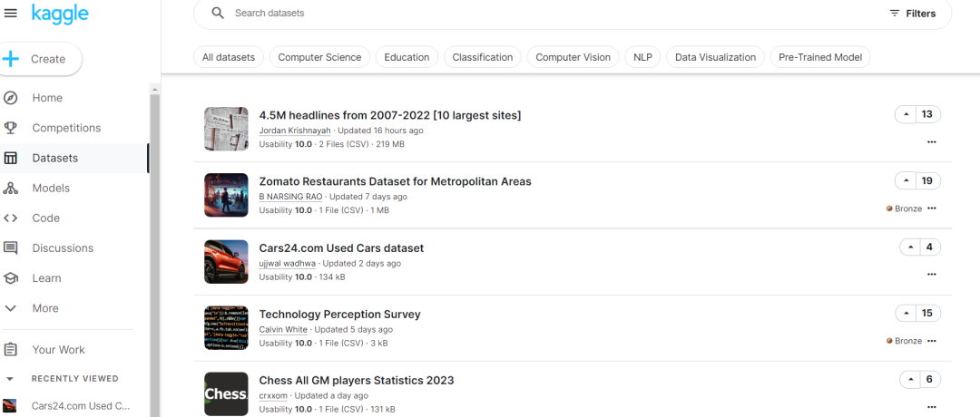
Task: Upvote the 4.5M headlines dataset
Action: [x=906, y=114]
